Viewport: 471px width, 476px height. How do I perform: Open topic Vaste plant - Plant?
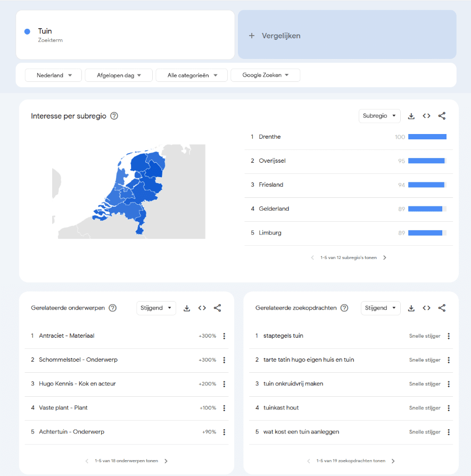click(63, 408)
